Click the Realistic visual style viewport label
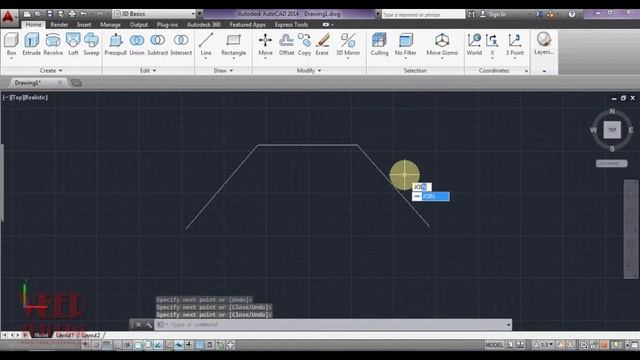Viewport: 640px width, 360px height. pyautogui.click(x=36, y=98)
